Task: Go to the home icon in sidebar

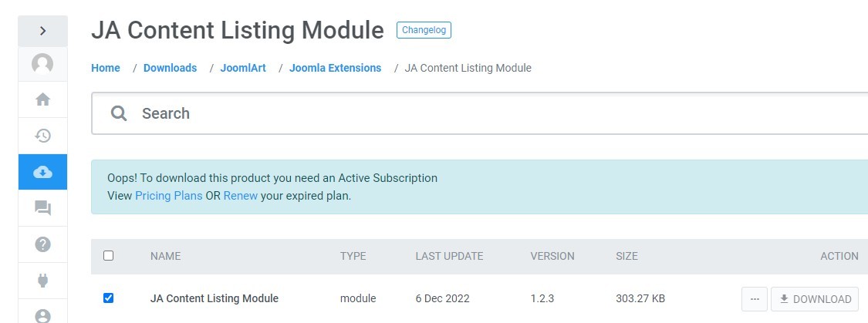Action: 43,99
